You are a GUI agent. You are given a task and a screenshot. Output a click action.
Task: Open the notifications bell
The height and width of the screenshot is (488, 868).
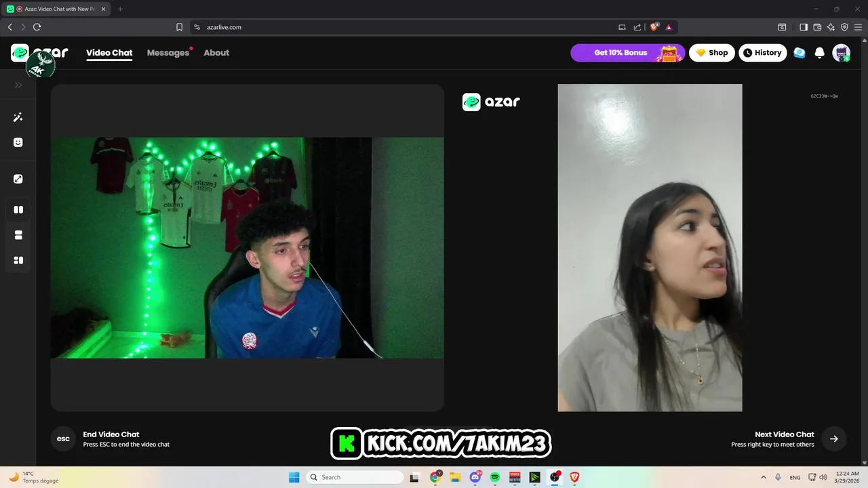[819, 53]
